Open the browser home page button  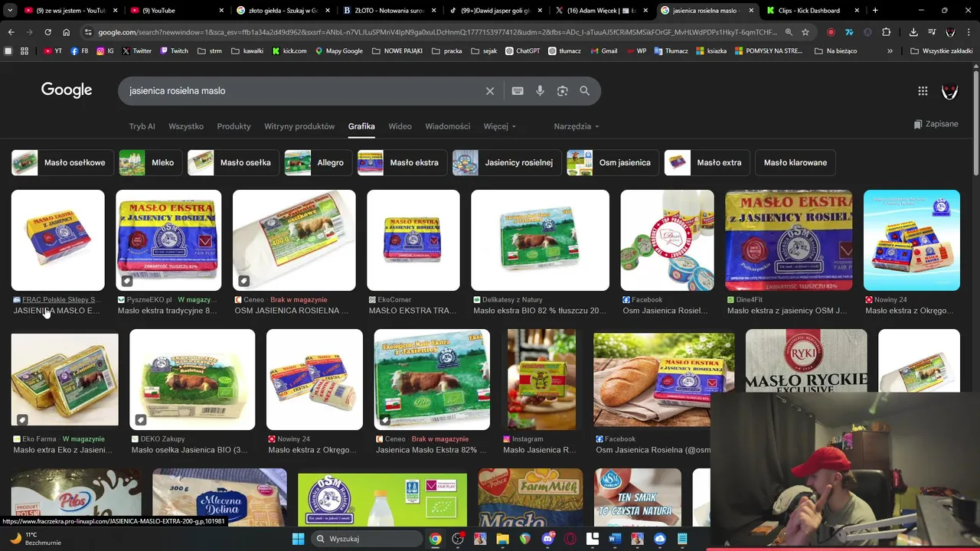(x=66, y=32)
